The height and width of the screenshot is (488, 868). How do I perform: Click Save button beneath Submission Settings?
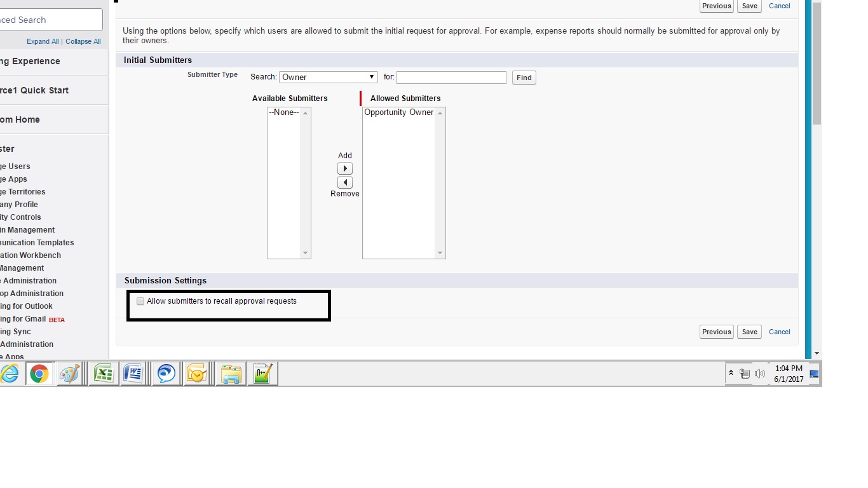(x=750, y=332)
